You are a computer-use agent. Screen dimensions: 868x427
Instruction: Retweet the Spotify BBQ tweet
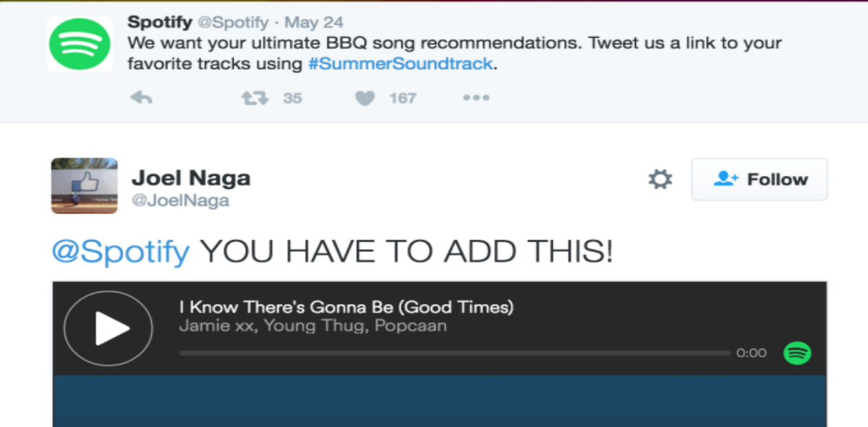[254, 98]
